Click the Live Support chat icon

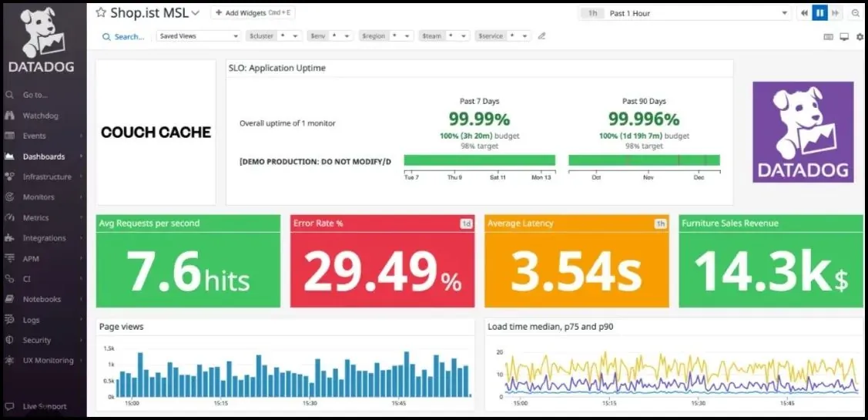pos(9,406)
